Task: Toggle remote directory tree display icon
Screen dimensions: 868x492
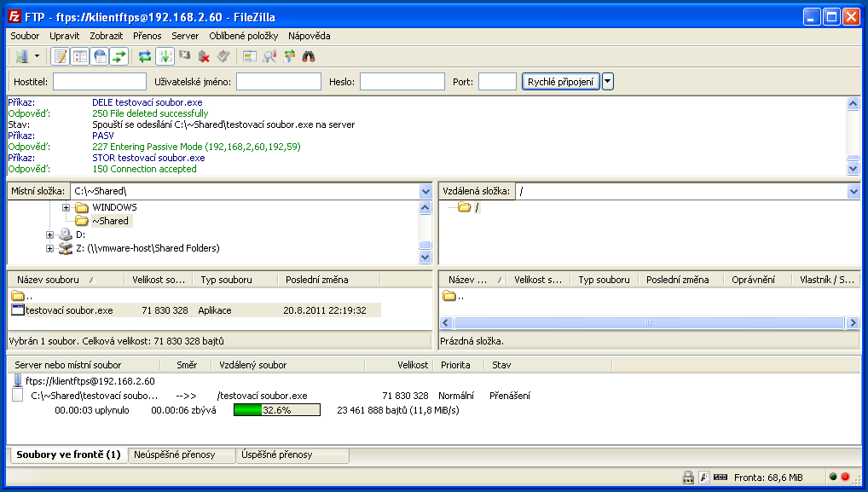Action: tap(100, 56)
